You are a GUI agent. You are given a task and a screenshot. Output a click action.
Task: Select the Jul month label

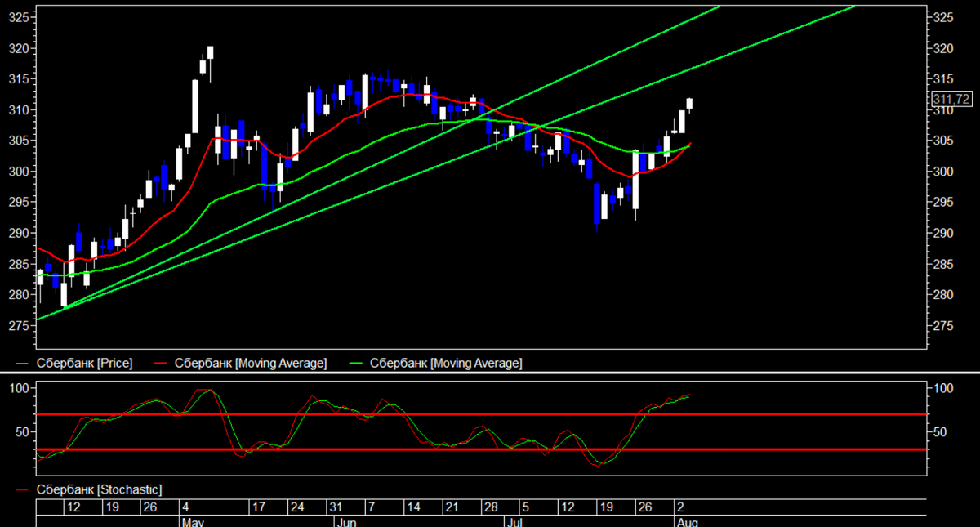point(514,521)
